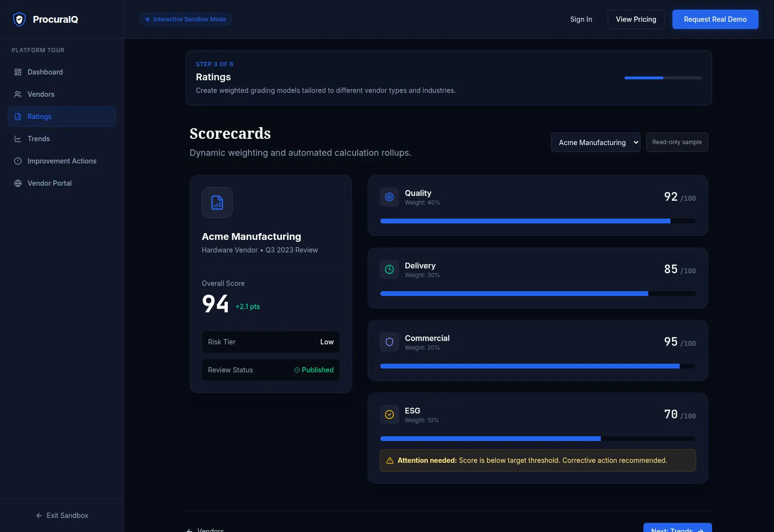This screenshot has height=532, width=774.
Task: Click the Ratings document icon in sidebar
Action: (18, 117)
